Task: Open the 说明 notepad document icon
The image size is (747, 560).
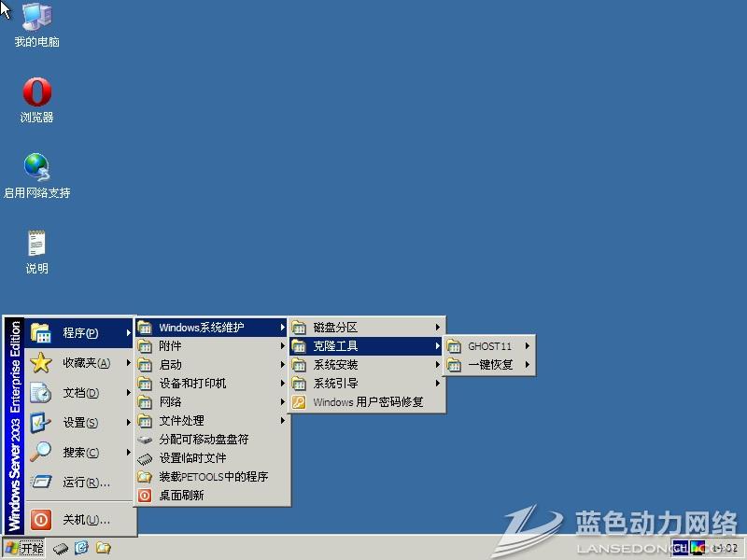Action: (x=36, y=245)
